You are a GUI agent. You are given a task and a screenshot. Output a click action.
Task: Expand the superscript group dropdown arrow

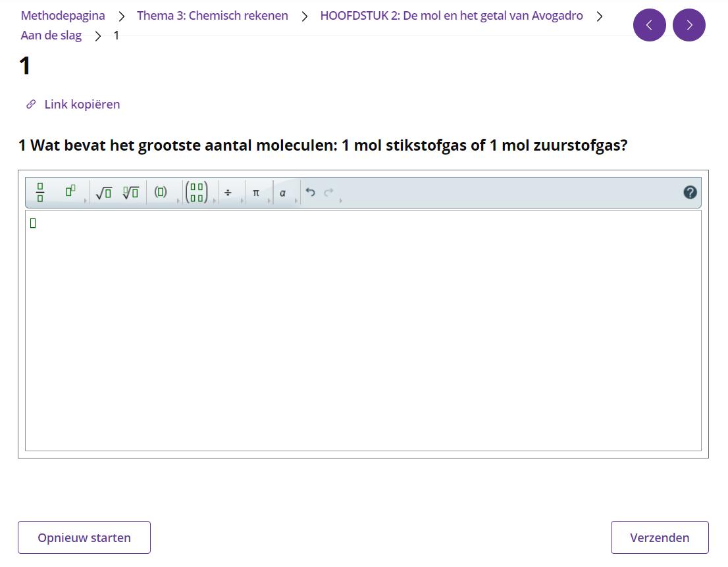pyautogui.click(x=86, y=201)
